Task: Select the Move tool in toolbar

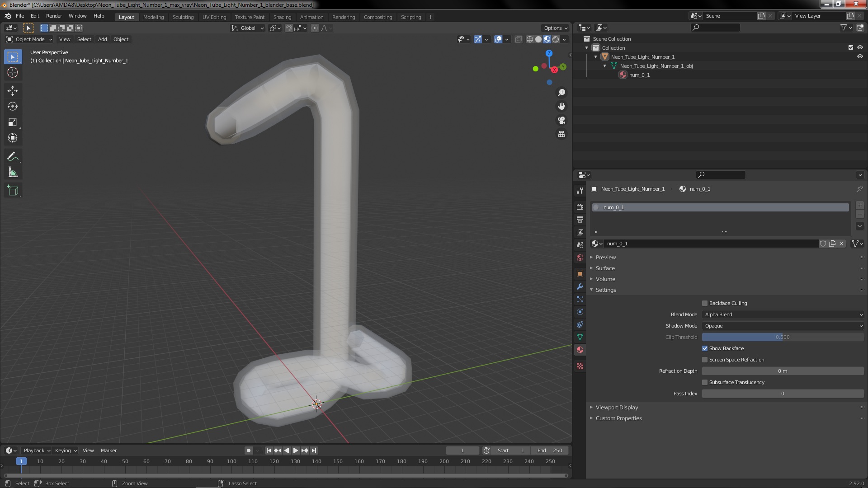Action: pos(13,89)
